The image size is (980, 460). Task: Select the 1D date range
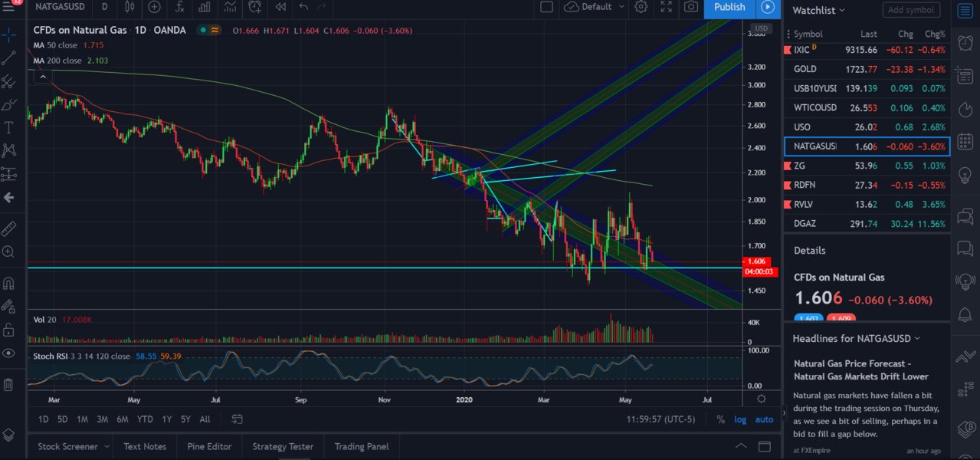pyautogui.click(x=44, y=419)
